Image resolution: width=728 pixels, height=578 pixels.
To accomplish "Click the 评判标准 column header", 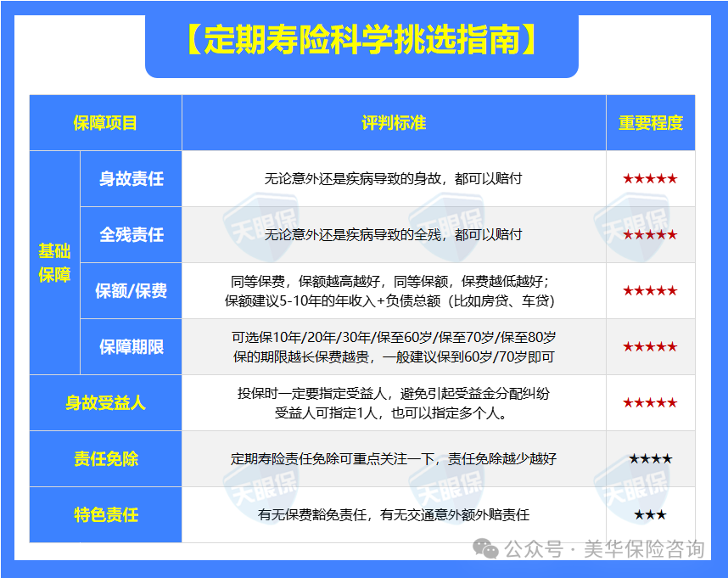I will (393, 121).
